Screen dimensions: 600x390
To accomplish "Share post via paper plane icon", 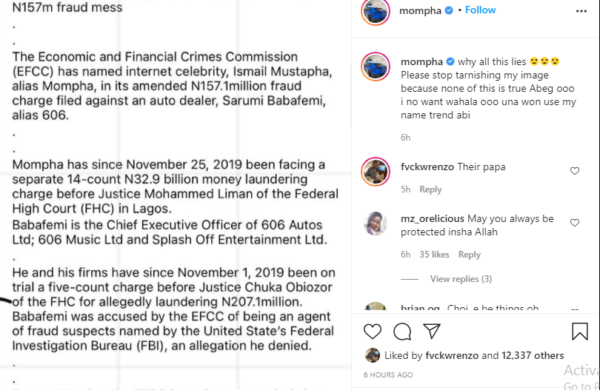I will tap(432, 331).
